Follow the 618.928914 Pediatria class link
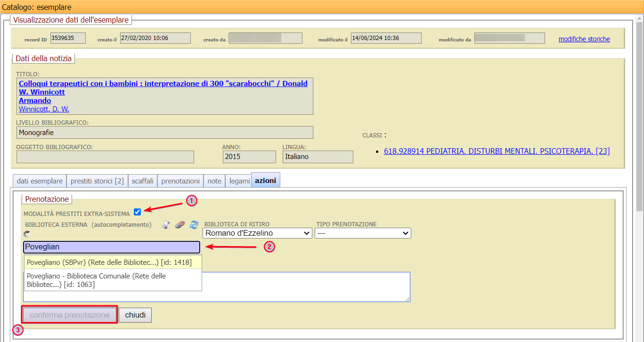The image size is (644, 342). [x=497, y=151]
